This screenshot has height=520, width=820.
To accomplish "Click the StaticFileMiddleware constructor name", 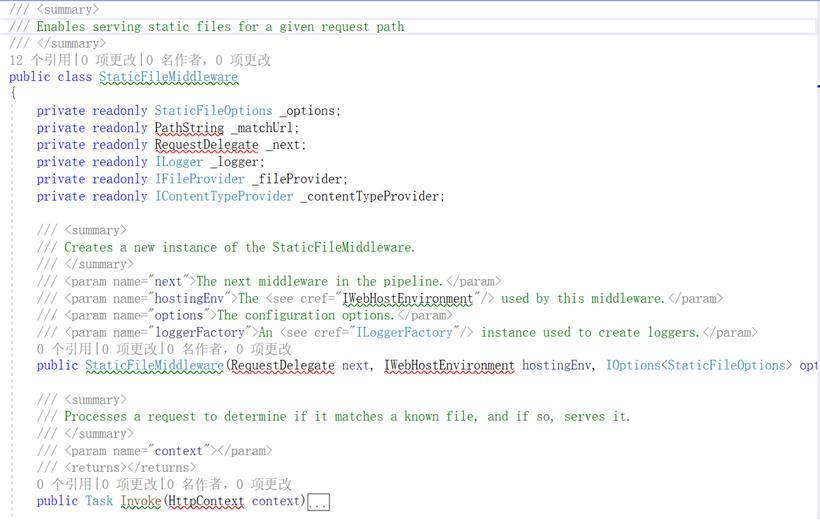I will tap(155, 366).
